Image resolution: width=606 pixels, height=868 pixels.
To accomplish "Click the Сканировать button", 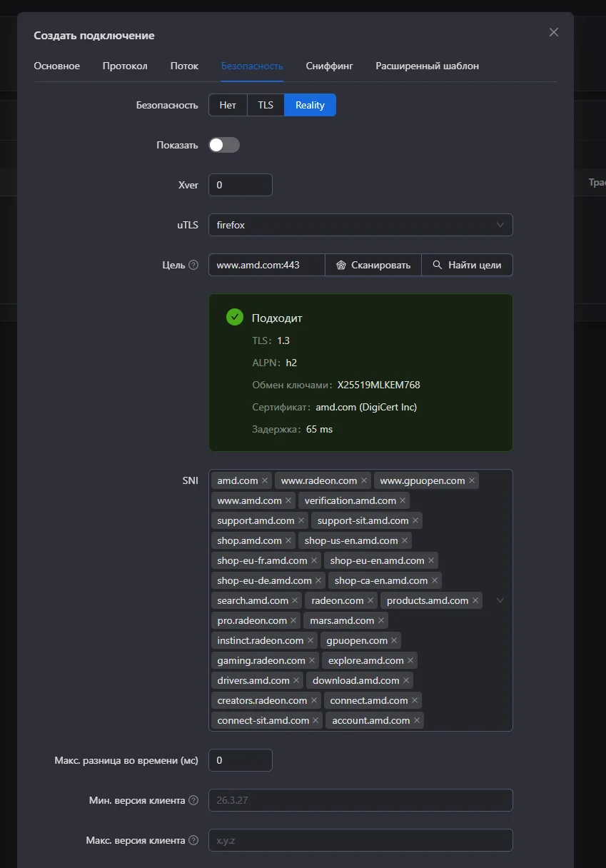I will click(373, 265).
